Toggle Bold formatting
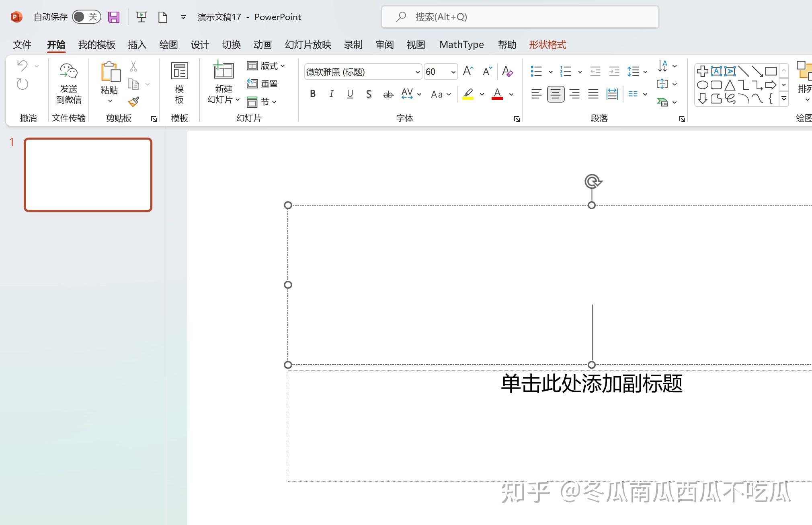 tap(313, 94)
